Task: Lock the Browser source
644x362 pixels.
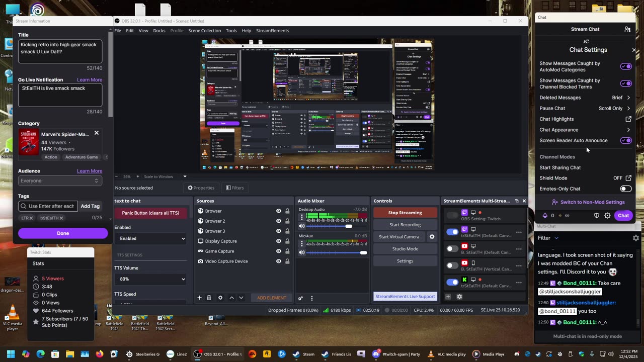Action: (287, 211)
